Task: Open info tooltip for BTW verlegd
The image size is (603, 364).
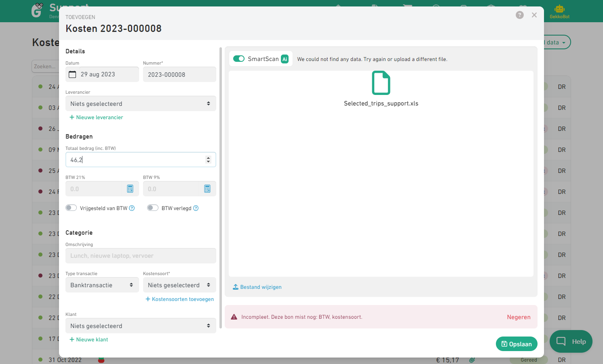Action: tap(196, 208)
